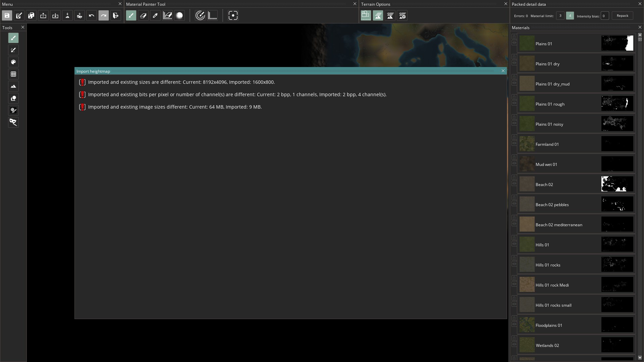The height and width of the screenshot is (362, 644).
Task: Toggle the camera view icon in Terrain Options
Action: point(366,15)
